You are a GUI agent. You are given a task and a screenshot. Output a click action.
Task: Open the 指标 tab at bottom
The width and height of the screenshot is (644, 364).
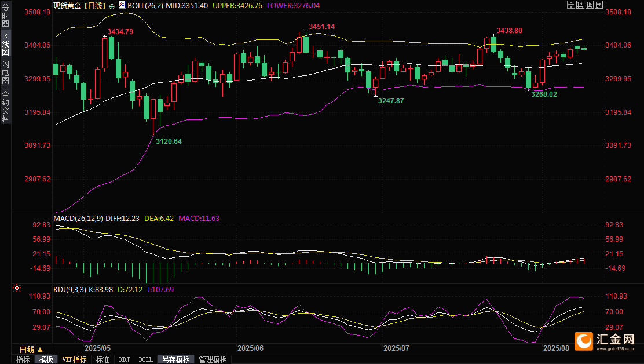pos(23,359)
